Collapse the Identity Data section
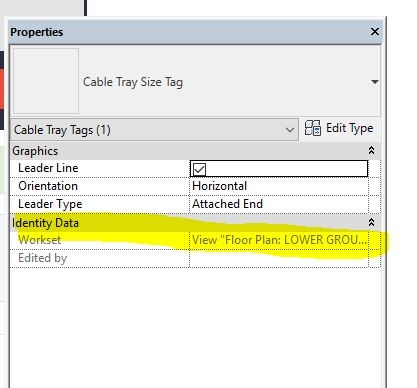The image size is (417, 388). point(371,222)
